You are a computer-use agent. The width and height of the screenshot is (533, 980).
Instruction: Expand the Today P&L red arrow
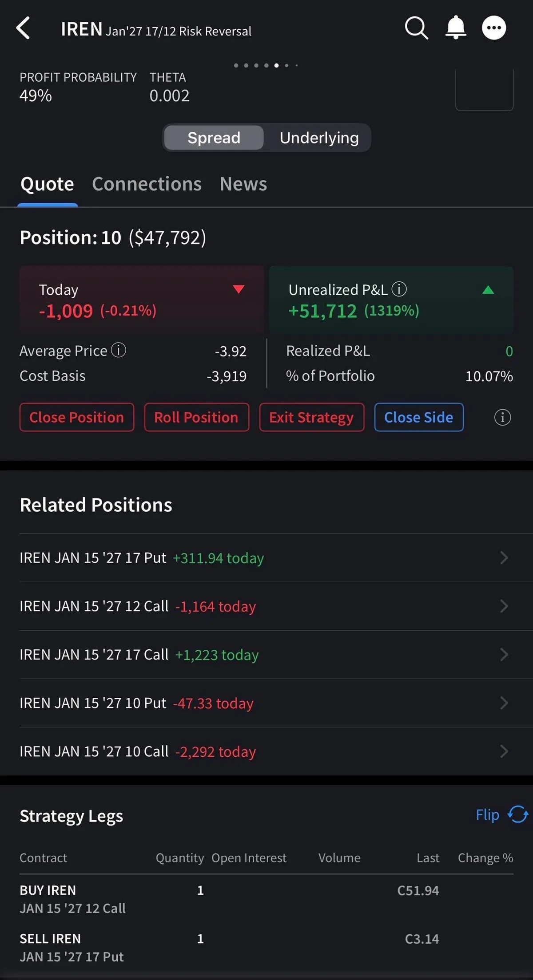pyautogui.click(x=239, y=289)
